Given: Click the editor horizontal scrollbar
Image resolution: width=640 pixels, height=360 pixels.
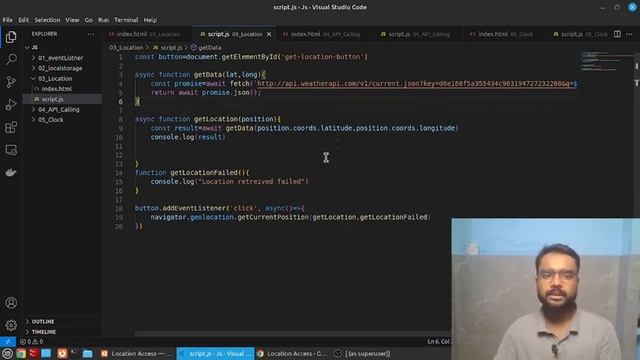Looking at the screenshot, I should click(x=292, y=333).
